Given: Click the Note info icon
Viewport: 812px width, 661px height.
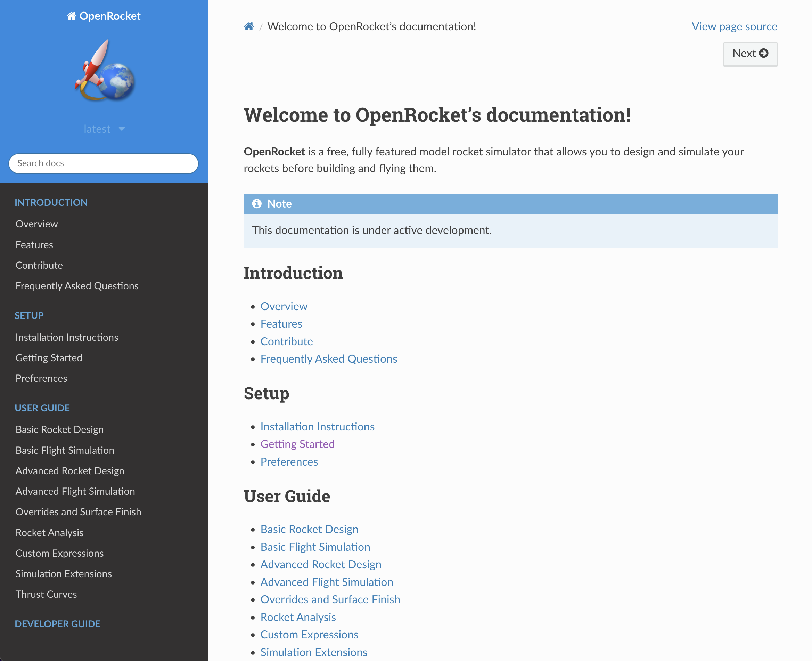Looking at the screenshot, I should 257,204.
